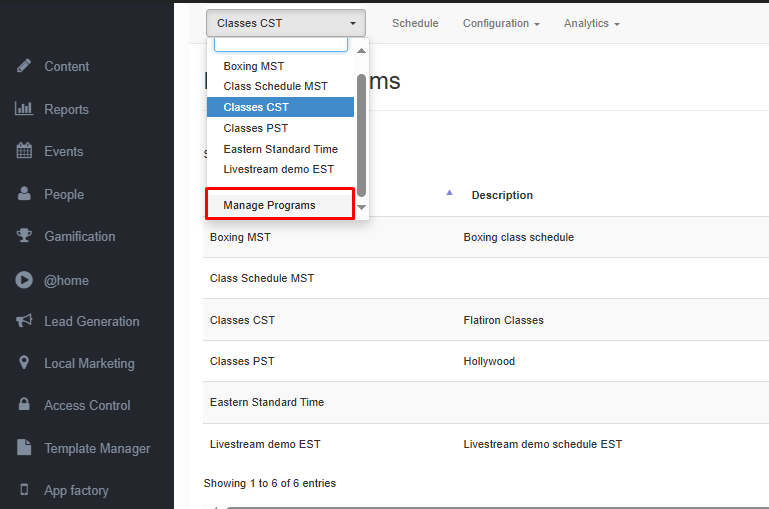Collapse the Classes CST program dropdown
Screen dimensions: 769x509
click(286, 23)
